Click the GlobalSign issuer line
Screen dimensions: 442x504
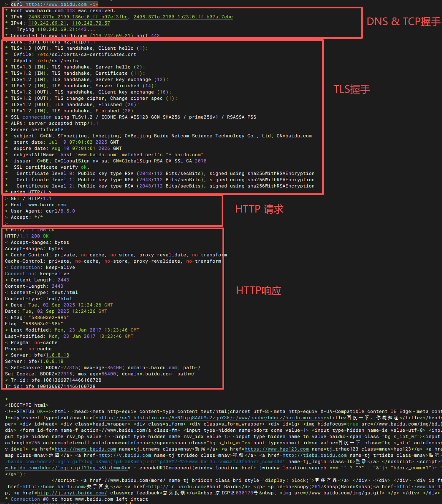pyautogui.click(x=106, y=161)
